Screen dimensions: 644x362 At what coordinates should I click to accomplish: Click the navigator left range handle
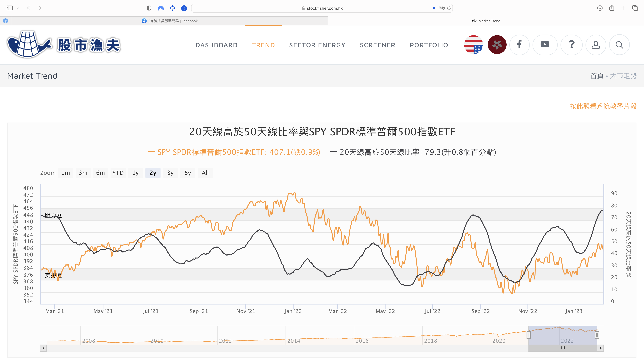tap(528, 335)
